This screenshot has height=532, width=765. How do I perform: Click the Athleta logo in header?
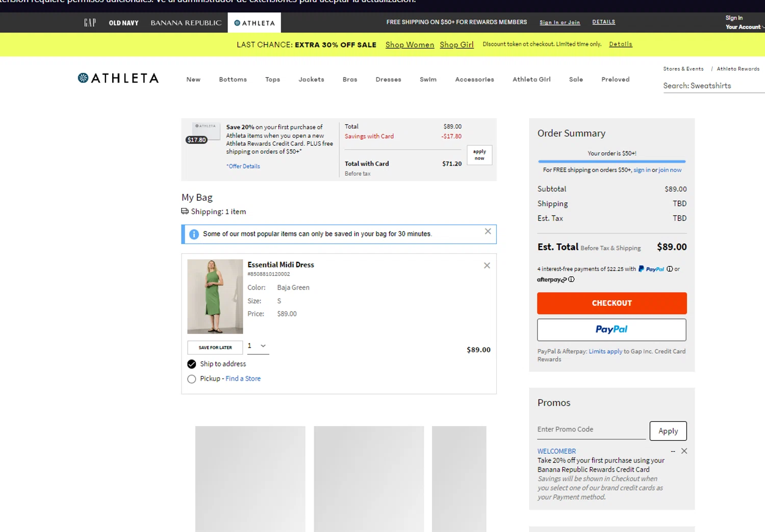[x=118, y=78]
